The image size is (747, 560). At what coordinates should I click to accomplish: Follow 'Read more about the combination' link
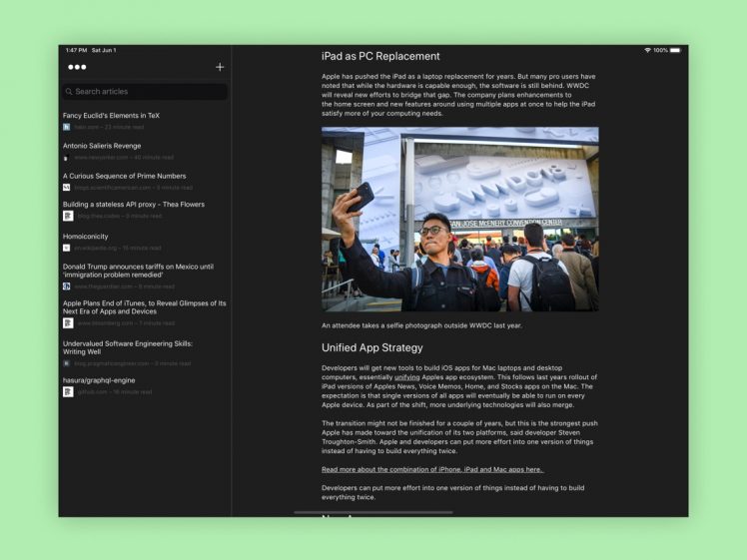pos(431,469)
